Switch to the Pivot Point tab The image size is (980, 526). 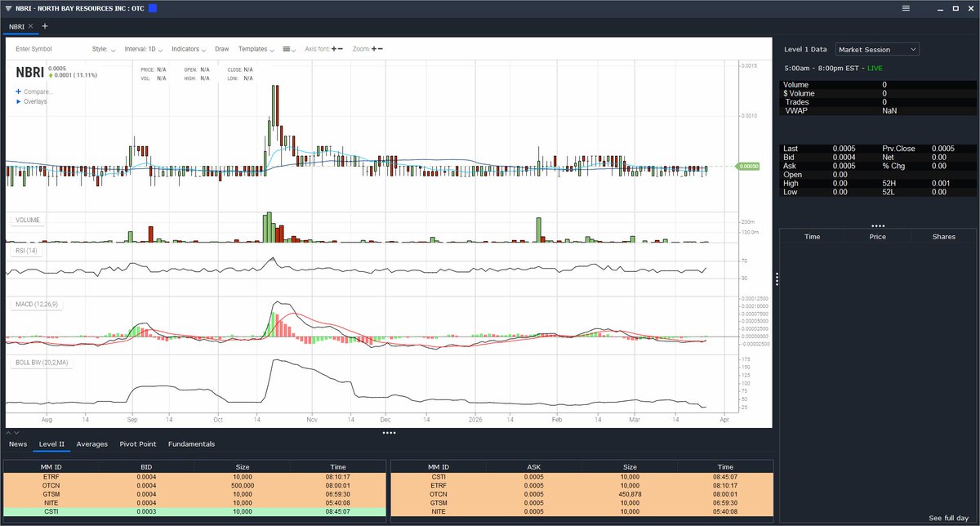click(x=138, y=444)
